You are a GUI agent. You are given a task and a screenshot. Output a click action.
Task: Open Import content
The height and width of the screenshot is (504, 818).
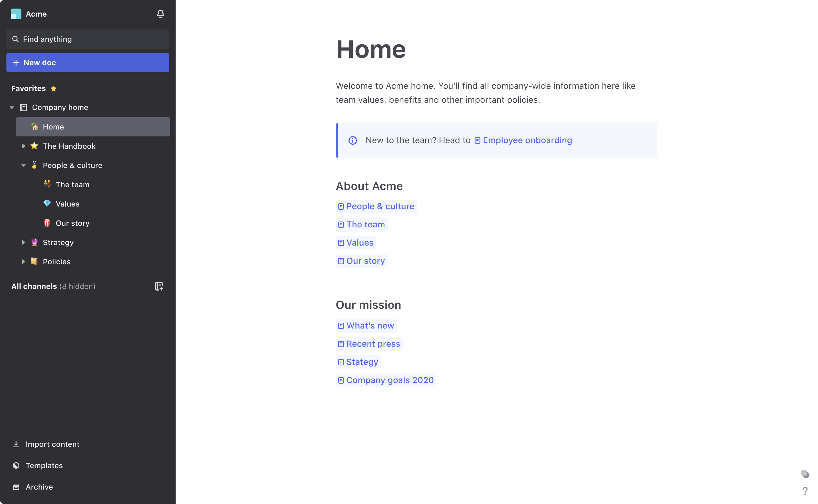(x=52, y=444)
